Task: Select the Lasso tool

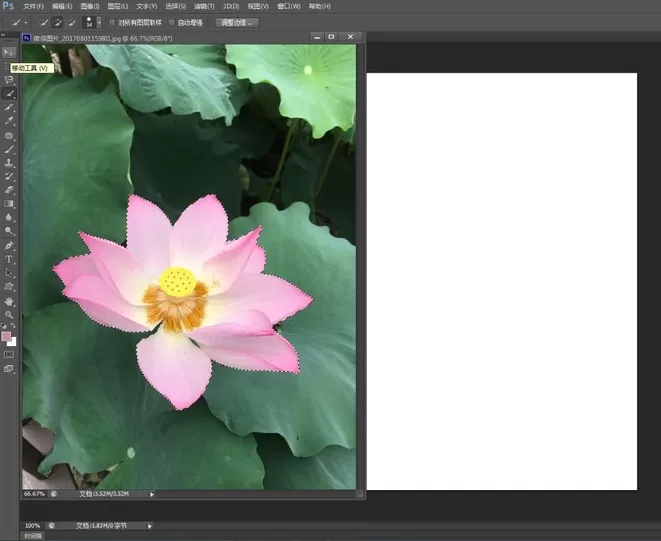Action: 9,80
